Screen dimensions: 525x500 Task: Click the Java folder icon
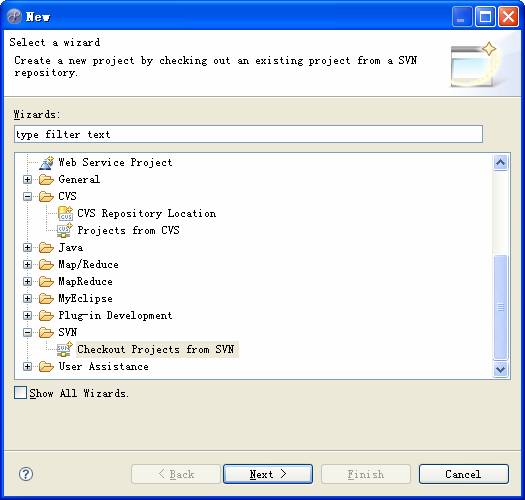coord(46,248)
